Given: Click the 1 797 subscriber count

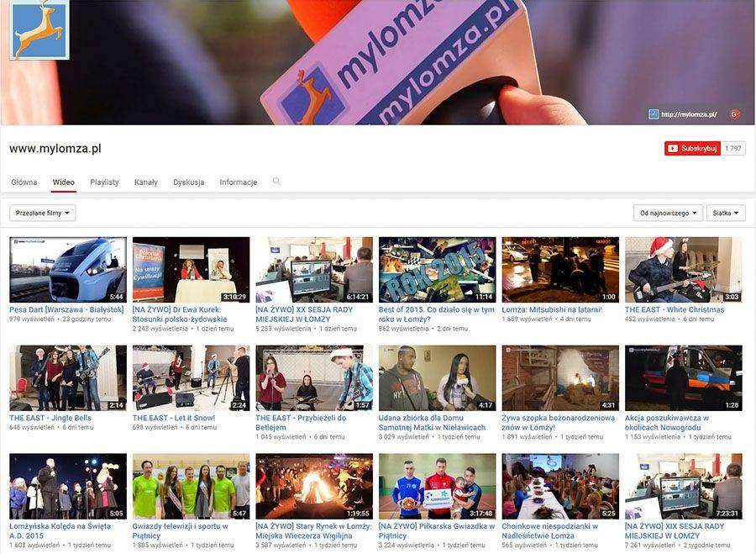Looking at the screenshot, I should pyautogui.click(x=732, y=149).
